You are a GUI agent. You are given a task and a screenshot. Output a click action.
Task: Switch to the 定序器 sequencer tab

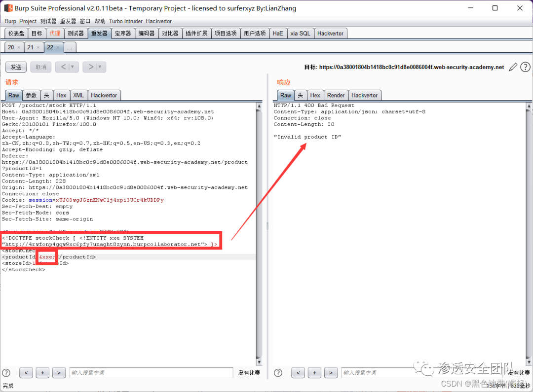(123, 34)
